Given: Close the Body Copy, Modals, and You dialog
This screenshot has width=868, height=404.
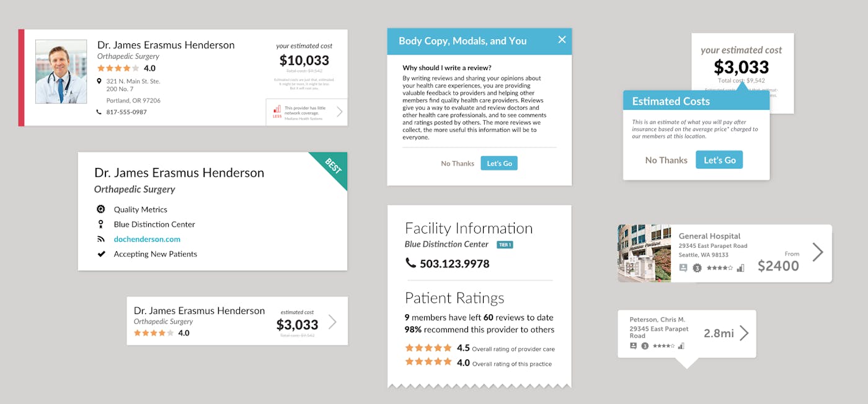Looking at the screenshot, I should point(562,40).
